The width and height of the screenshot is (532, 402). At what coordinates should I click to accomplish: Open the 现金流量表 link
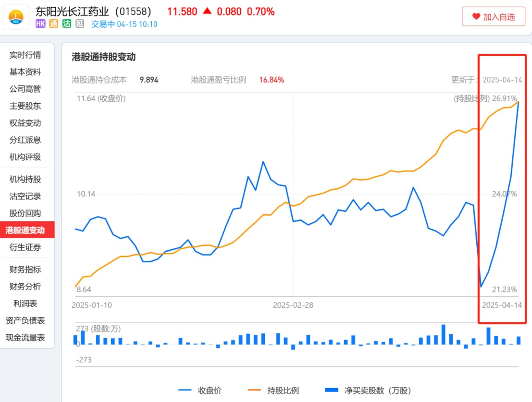coord(25,337)
